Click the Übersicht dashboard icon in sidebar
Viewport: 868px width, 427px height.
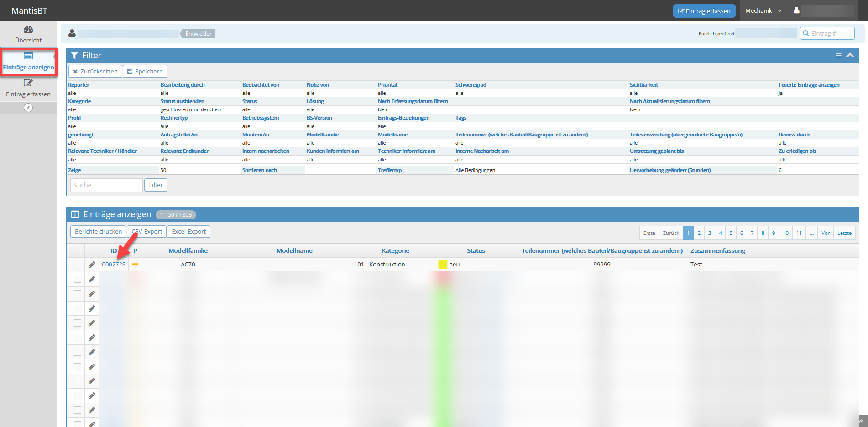pos(28,30)
